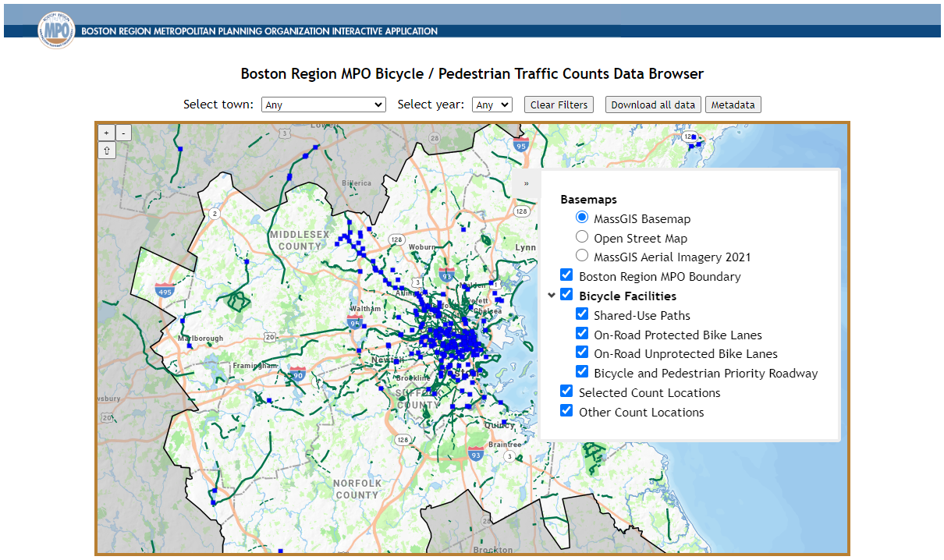This screenshot has width=944, height=560.
Task: Open the Select year dropdown
Action: (492, 104)
